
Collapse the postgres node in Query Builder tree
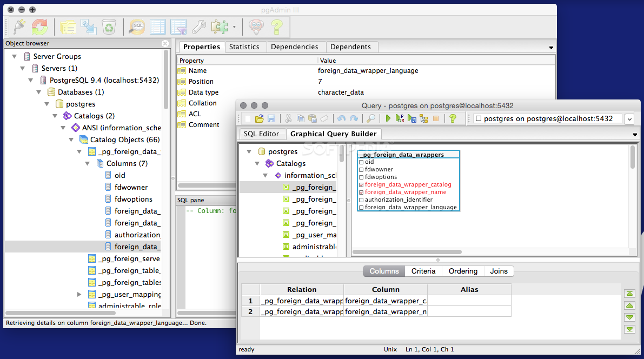coord(249,151)
